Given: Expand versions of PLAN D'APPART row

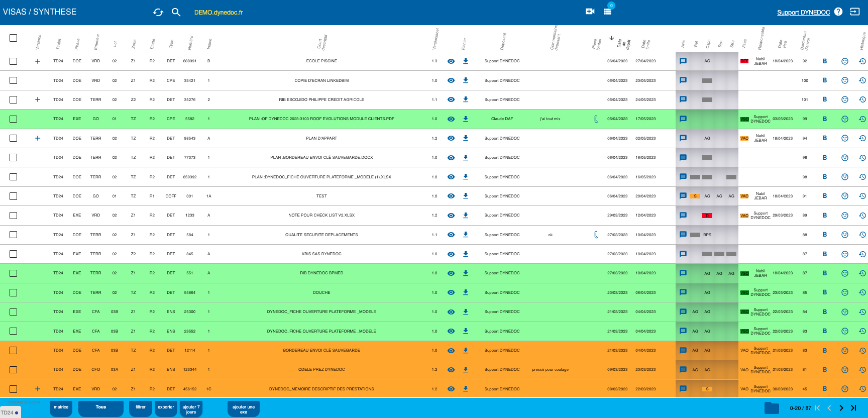Looking at the screenshot, I should (38, 138).
